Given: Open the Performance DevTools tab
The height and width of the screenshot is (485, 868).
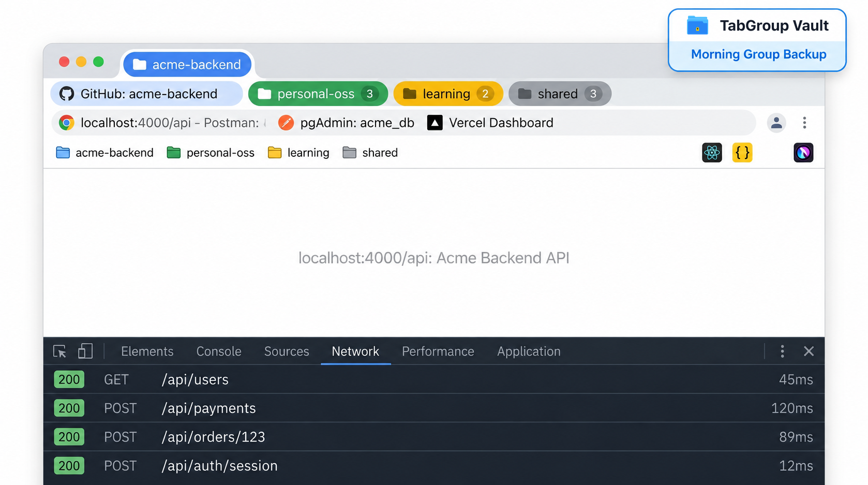Looking at the screenshot, I should (x=438, y=351).
